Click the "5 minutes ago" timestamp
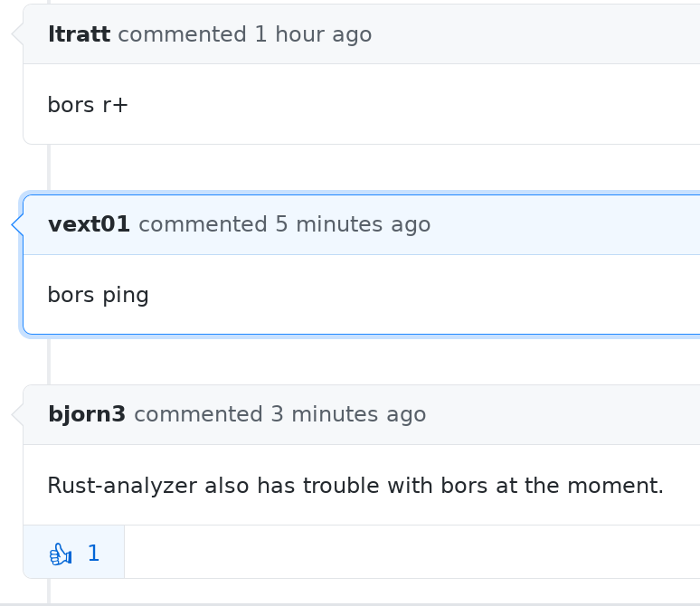The width and height of the screenshot is (700, 606). [353, 224]
